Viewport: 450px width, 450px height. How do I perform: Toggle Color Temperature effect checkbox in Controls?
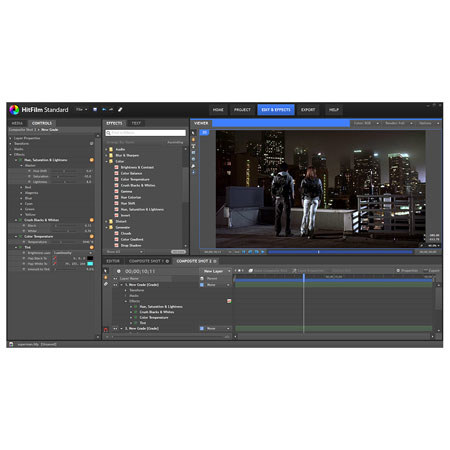(x=21, y=236)
